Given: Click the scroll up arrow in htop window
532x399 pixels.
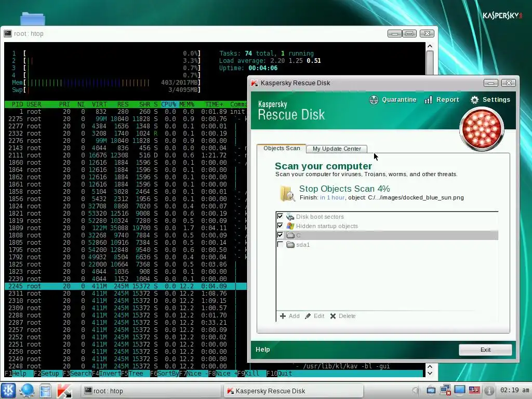Looking at the screenshot, I should point(430,46).
